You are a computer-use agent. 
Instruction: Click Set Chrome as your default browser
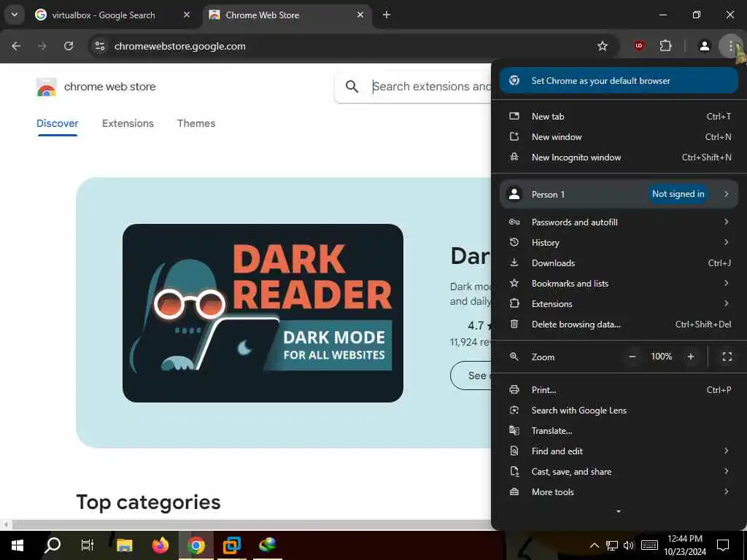[x=619, y=80]
